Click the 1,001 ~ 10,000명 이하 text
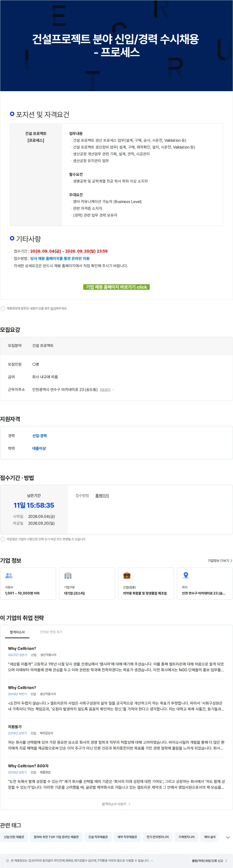 click(x=22, y=593)
